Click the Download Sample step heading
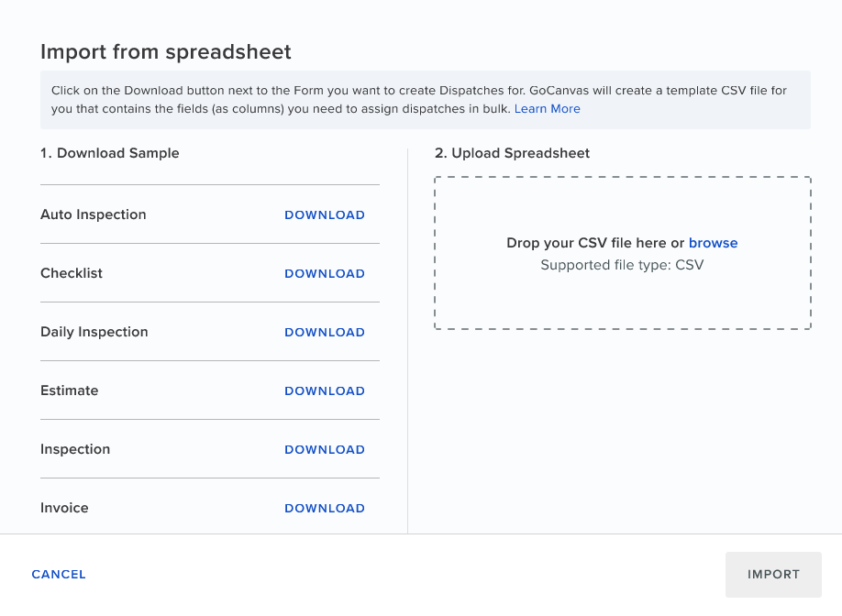Image resolution: width=842 pixels, height=616 pixels. pos(109,153)
